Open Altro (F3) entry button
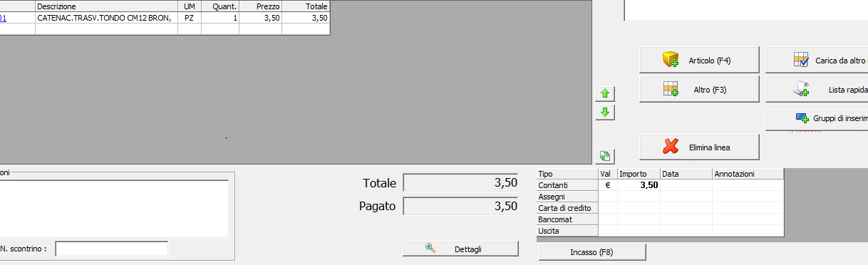 tap(699, 90)
